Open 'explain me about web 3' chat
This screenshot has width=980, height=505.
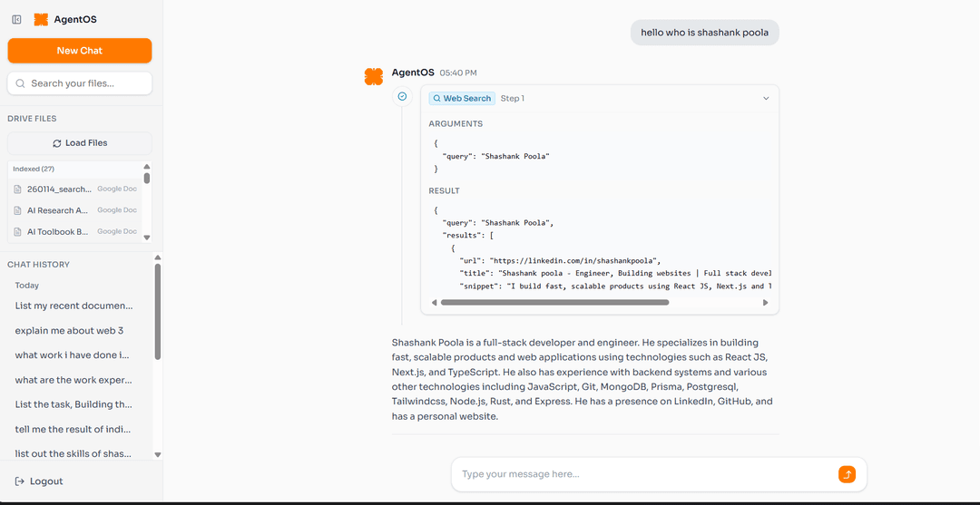[69, 331]
